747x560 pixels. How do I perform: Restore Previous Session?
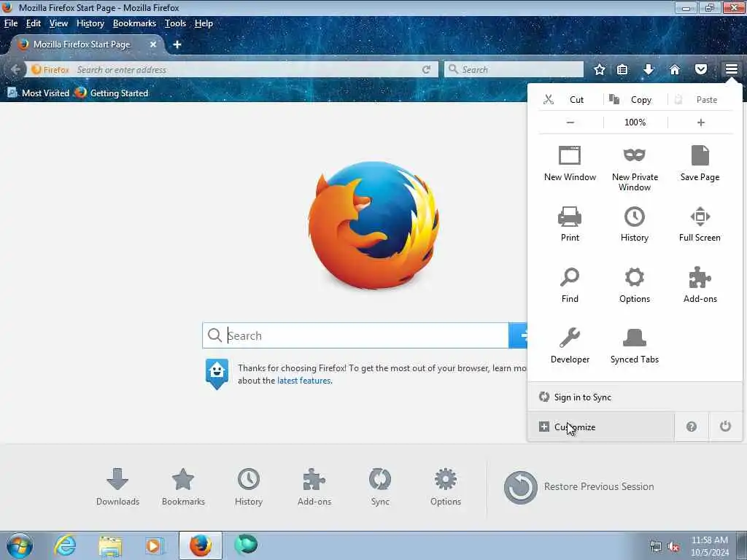(578, 486)
